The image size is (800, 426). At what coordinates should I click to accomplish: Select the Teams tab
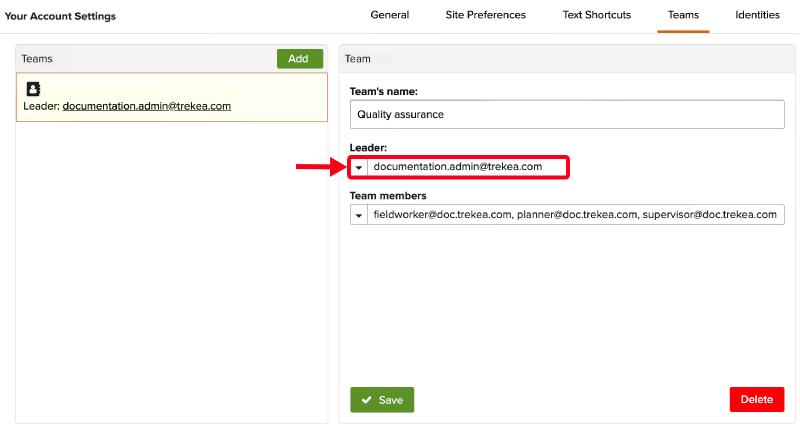tap(683, 16)
